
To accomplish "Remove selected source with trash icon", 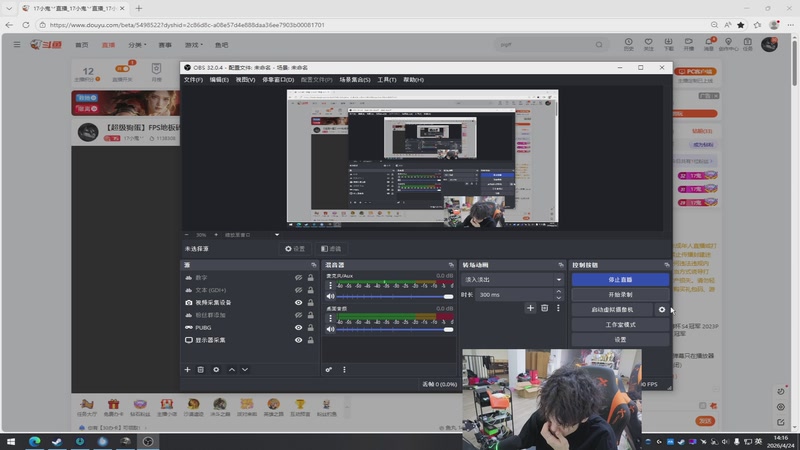I will tap(201, 369).
